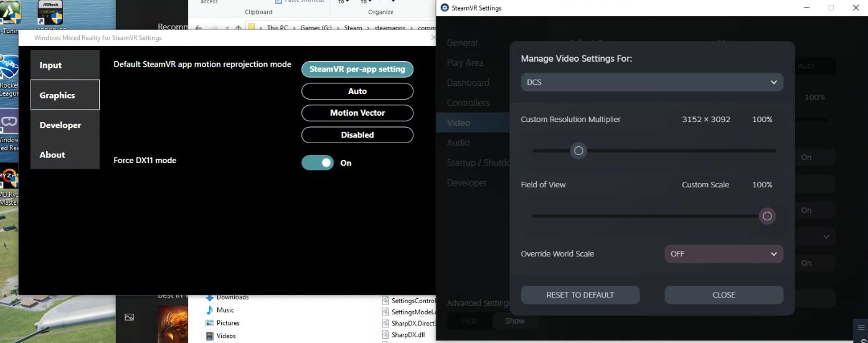Open Developer section in SteamVR Settings
Screen dimensions: 868x343
466,182
